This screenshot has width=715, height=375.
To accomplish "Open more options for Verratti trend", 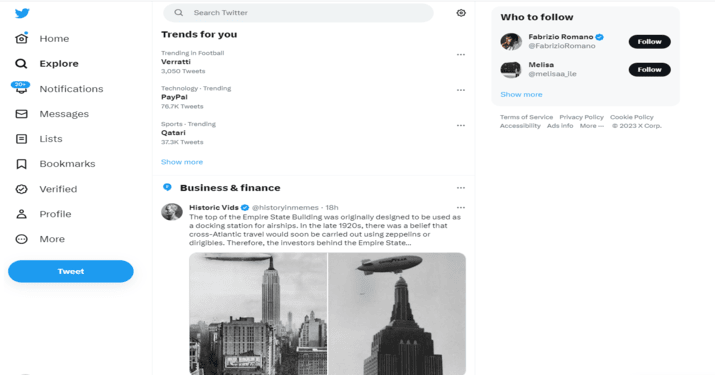I will point(461,54).
